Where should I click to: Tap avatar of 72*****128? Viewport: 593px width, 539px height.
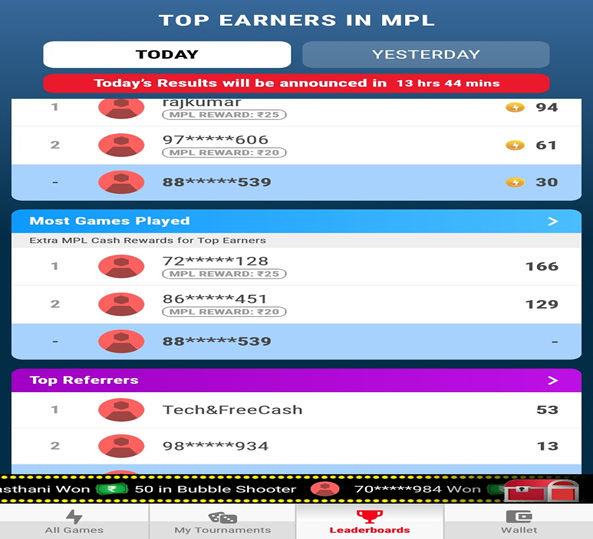[x=121, y=266]
